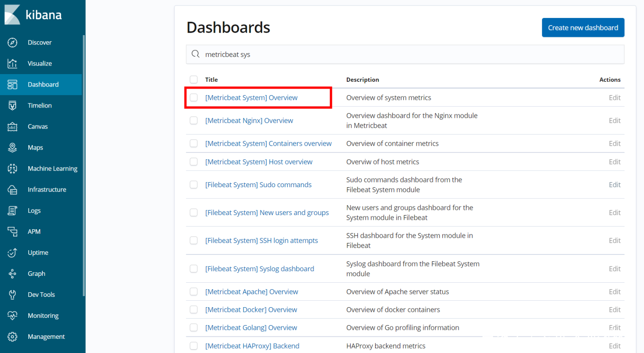Open [Metricbeat System] Containers overview
The width and height of the screenshot is (644, 353).
(268, 144)
